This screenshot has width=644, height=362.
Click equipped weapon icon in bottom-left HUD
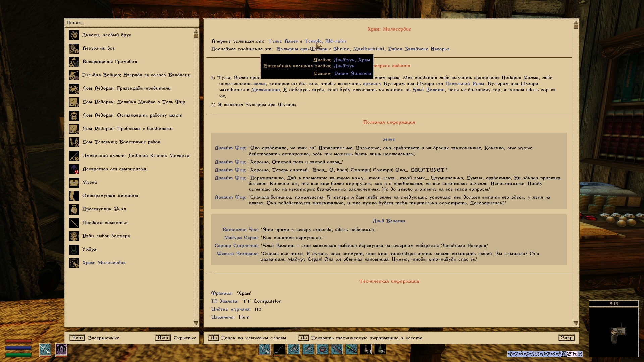(x=45, y=349)
